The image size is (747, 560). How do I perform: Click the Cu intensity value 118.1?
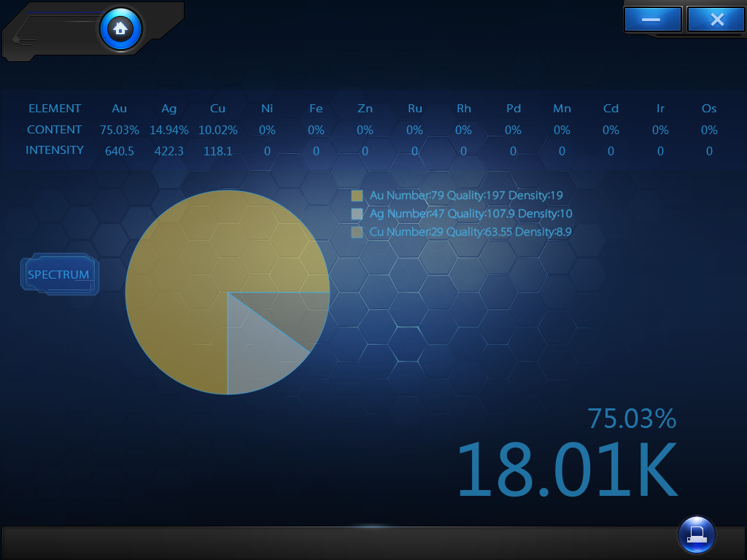click(217, 151)
